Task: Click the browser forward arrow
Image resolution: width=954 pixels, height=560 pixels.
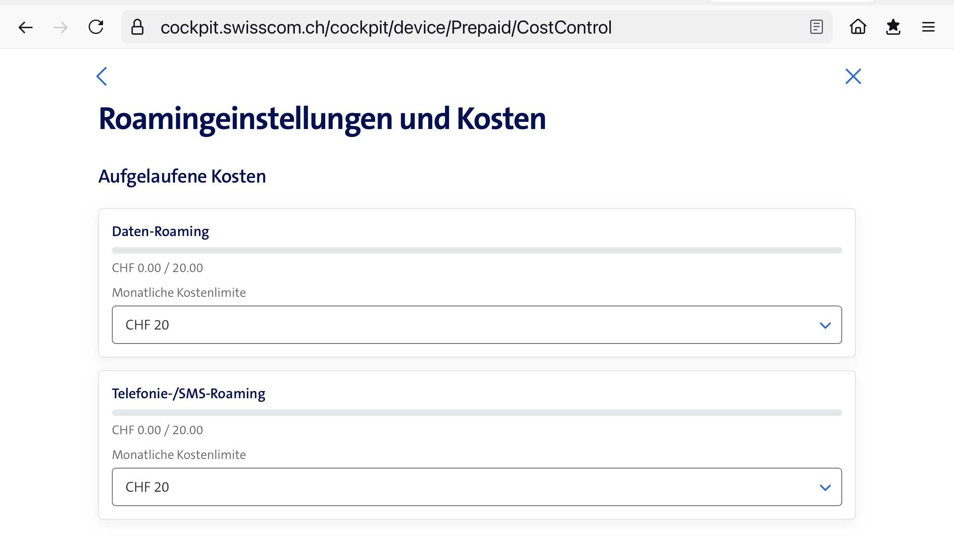Action: [x=60, y=27]
